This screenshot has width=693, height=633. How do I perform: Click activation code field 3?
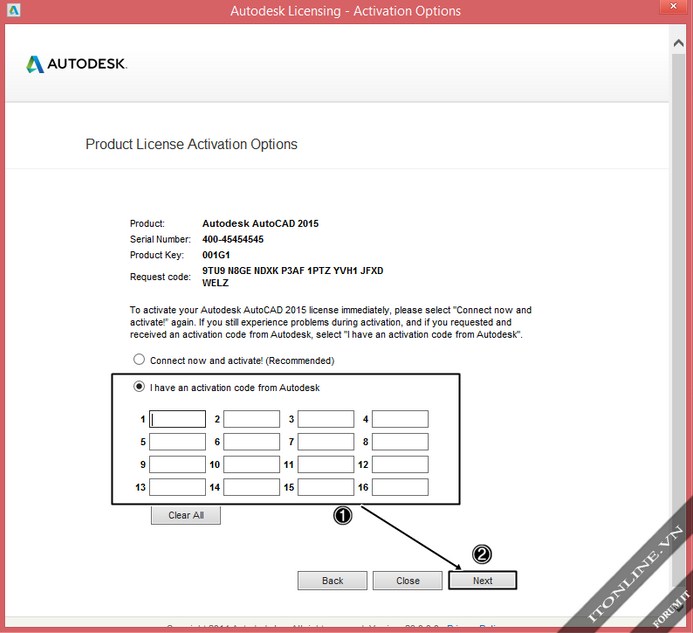[326, 419]
